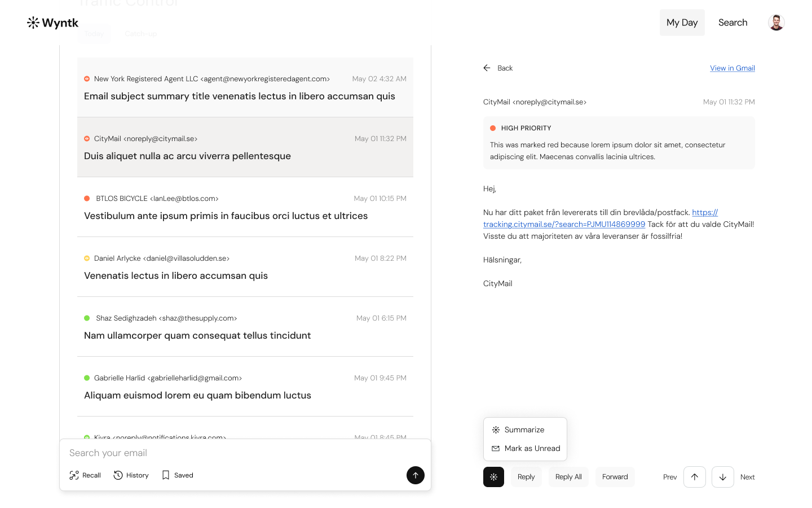Open View in Gmail link

pyautogui.click(x=732, y=68)
